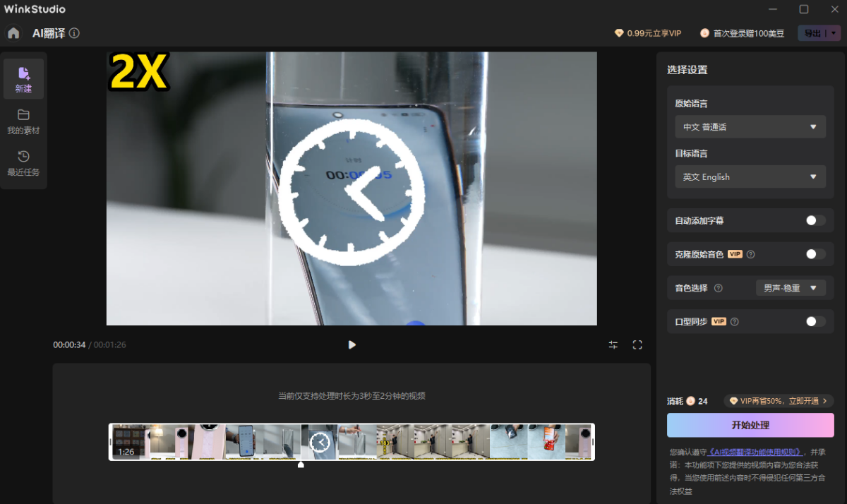
Task: Click the info icon beside AI翻译
Action: pos(74,33)
